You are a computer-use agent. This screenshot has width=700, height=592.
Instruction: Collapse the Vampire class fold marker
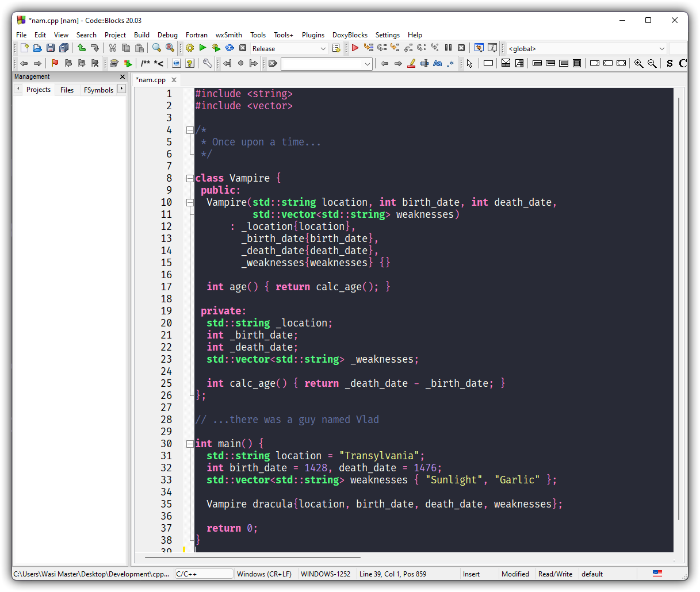(x=190, y=178)
